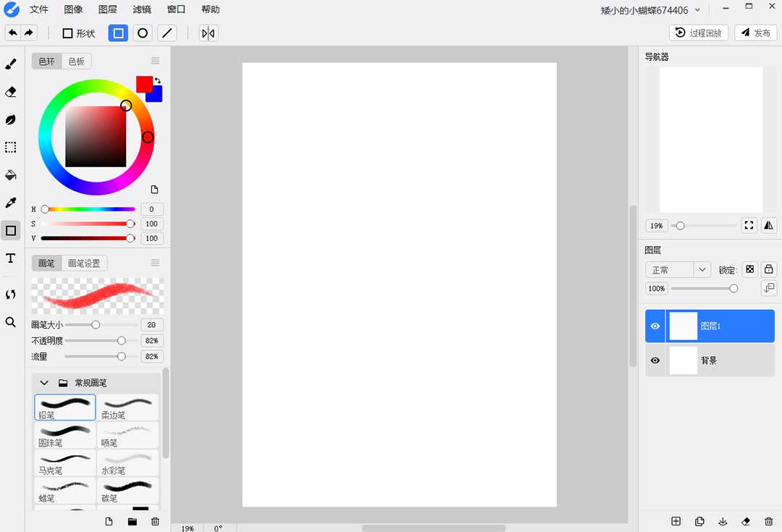This screenshot has height=532, width=782.
Task: Select the text tool
Action: point(10,258)
